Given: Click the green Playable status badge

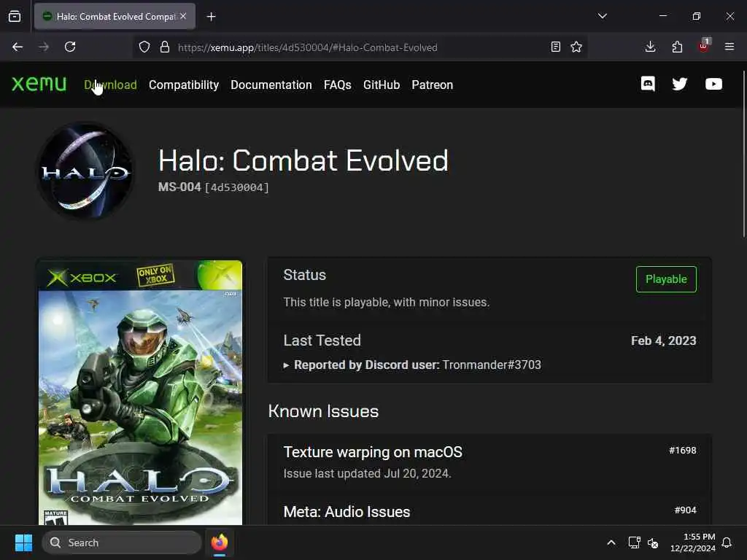Looking at the screenshot, I should (666, 279).
